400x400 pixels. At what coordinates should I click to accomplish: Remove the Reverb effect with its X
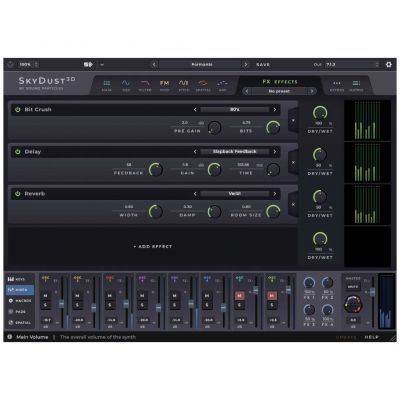pos(293,205)
